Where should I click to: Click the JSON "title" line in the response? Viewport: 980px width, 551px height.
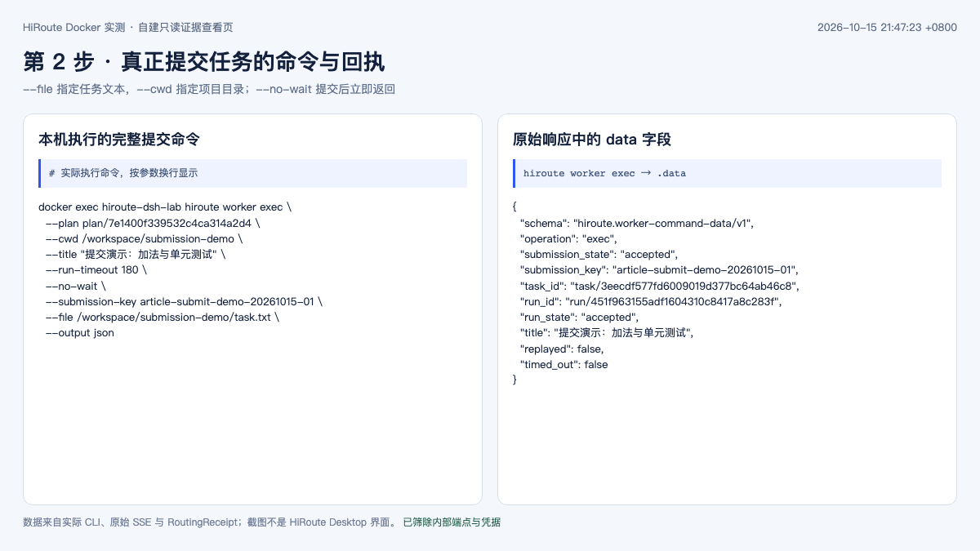coord(607,333)
